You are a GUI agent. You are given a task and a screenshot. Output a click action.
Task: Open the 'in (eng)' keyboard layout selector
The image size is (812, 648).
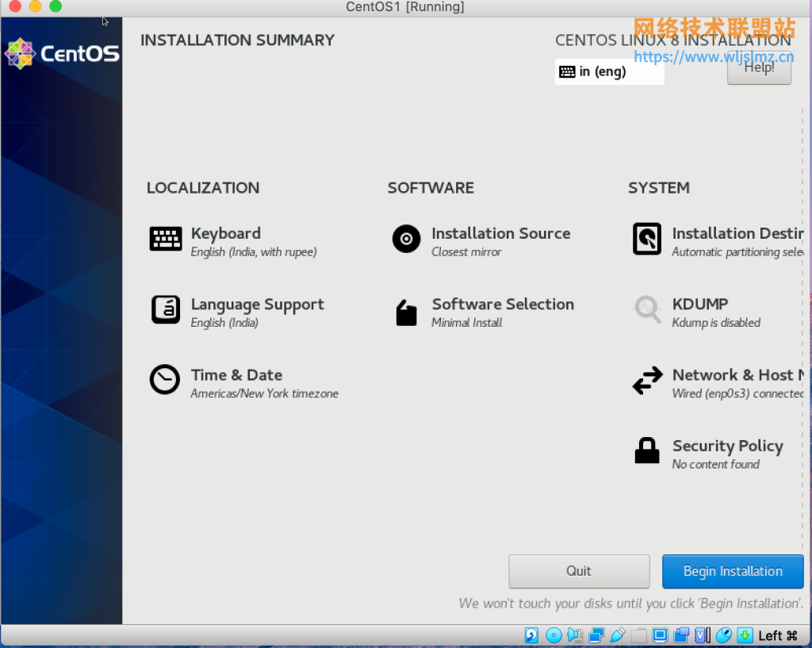pyautogui.click(x=609, y=71)
